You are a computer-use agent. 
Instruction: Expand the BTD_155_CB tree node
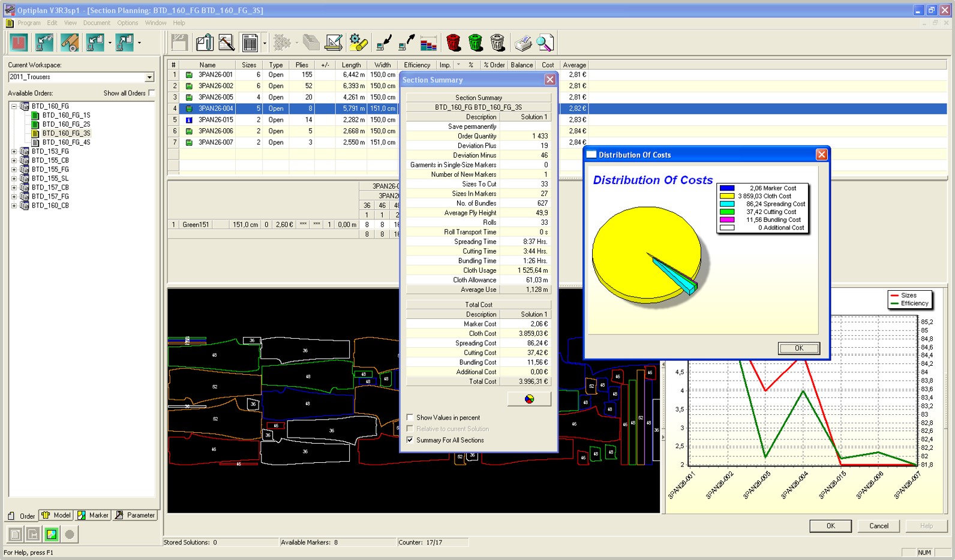point(14,160)
